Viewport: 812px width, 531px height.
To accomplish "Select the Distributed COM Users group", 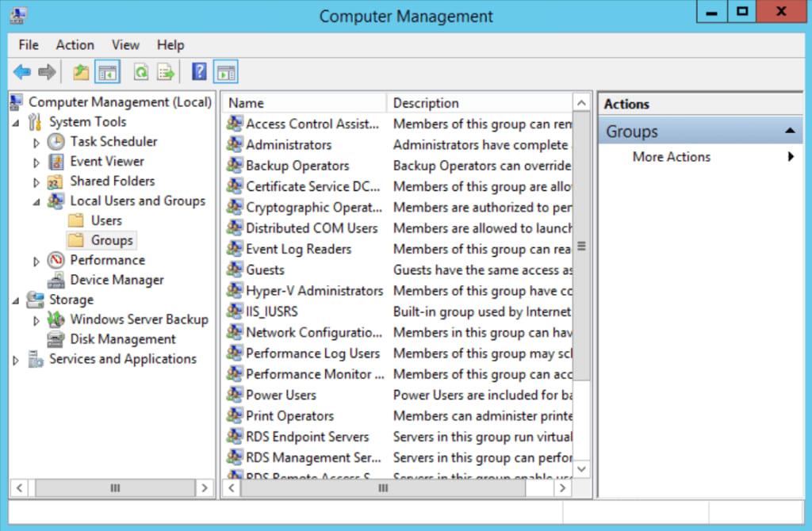I will pos(312,227).
